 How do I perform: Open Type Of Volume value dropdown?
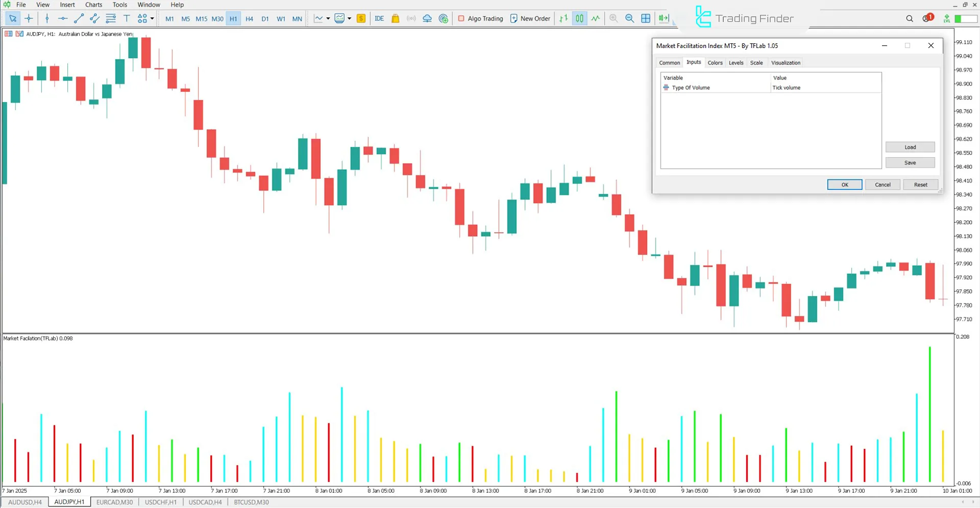[x=825, y=87]
